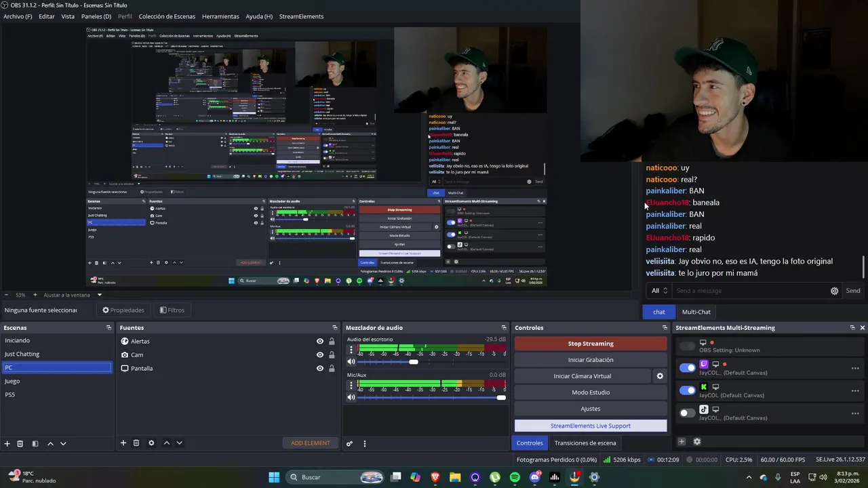The width and height of the screenshot is (868, 488).
Task: Open the Archivo menu
Action: (18, 16)
